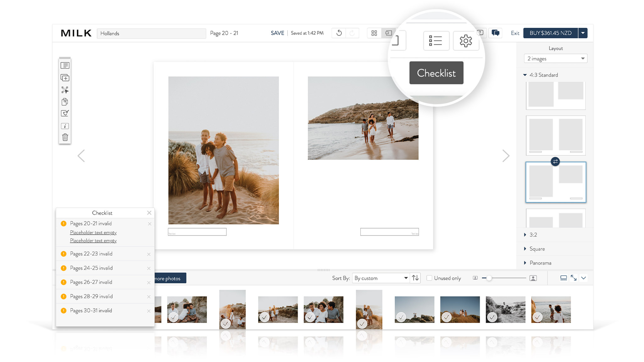
Task: Enable the Unused only checkbox
Action: pos(429,278)
